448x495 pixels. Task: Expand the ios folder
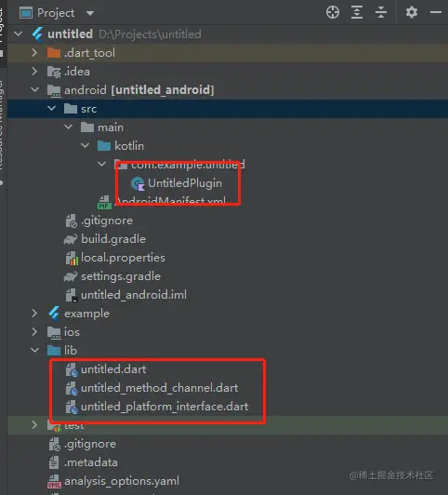coord(34,332)
